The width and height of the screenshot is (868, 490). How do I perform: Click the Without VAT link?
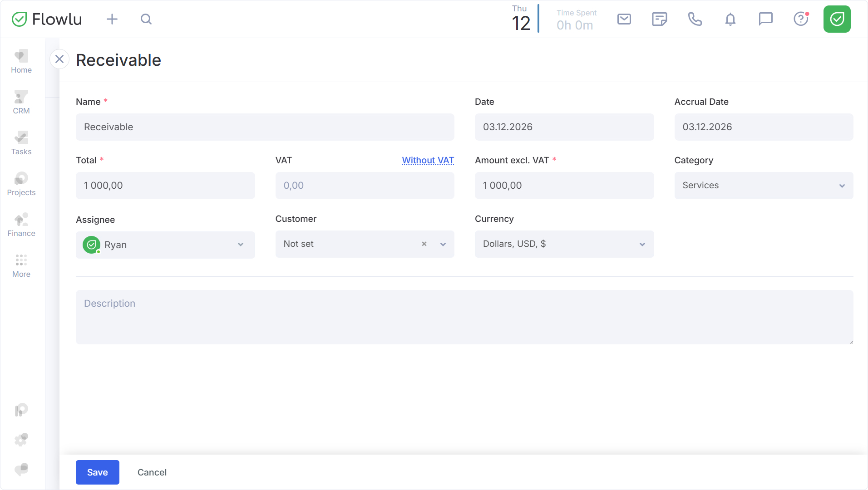click(x=428, y=160)
